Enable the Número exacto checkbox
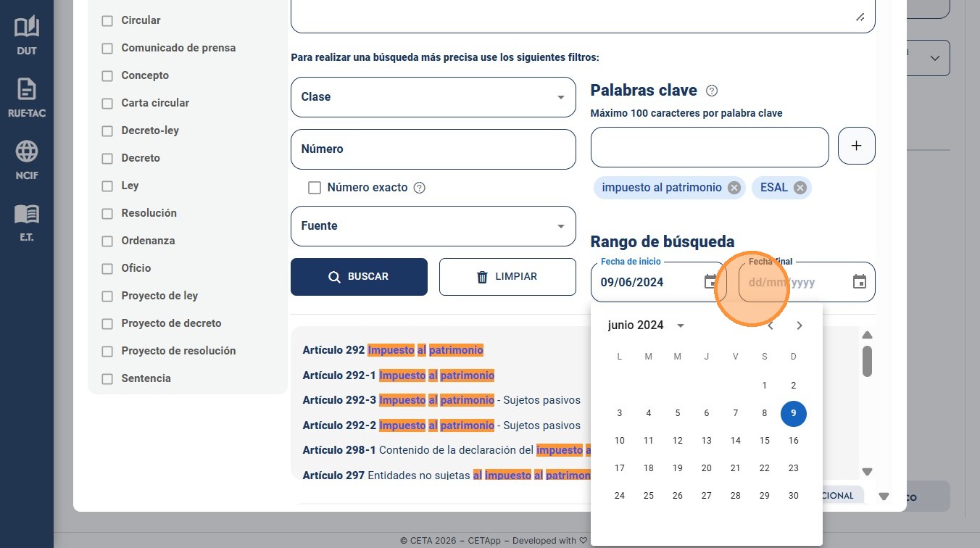 click(x=315, y=188)
